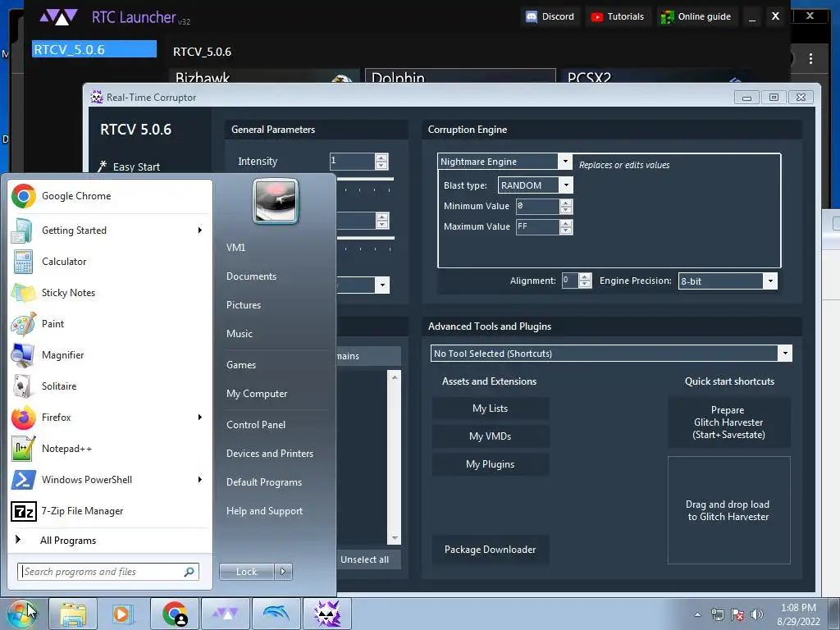
Task: Open Package Downloader
Action: (491, 549)
